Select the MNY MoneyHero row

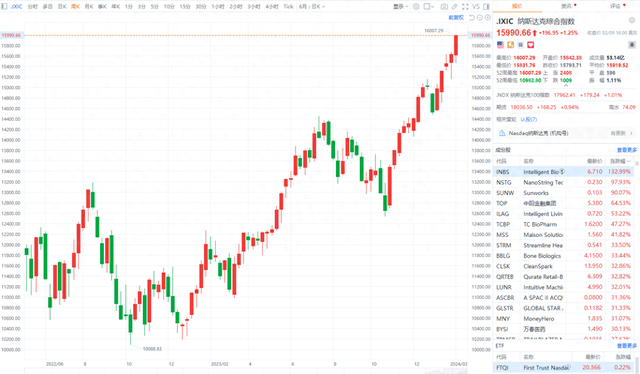click(x=563, y=318)
